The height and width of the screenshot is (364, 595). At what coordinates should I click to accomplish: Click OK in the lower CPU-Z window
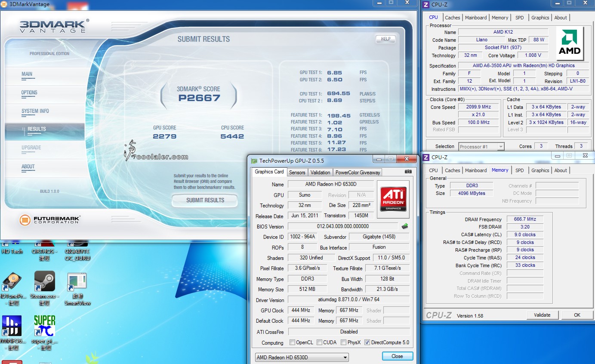(x=577, y=315)
